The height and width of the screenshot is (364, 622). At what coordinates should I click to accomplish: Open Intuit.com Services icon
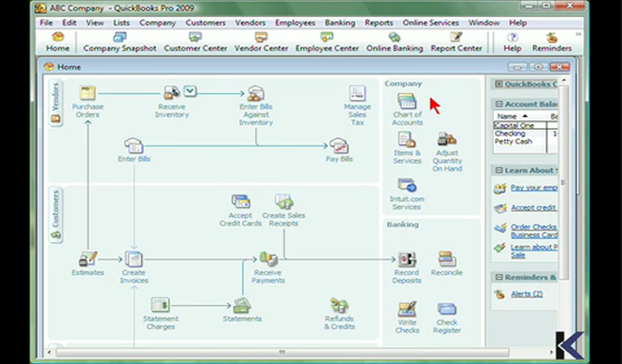point(406,186)
